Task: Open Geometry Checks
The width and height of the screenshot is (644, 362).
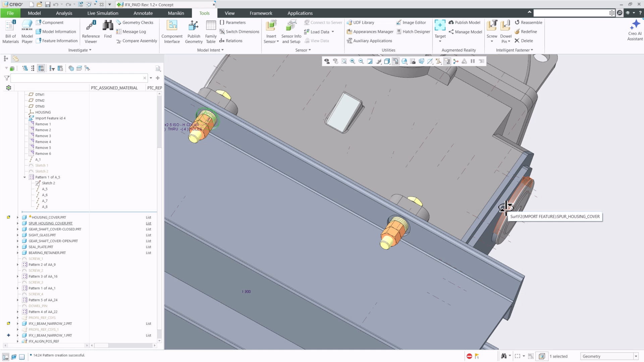Action: point(135,22)
